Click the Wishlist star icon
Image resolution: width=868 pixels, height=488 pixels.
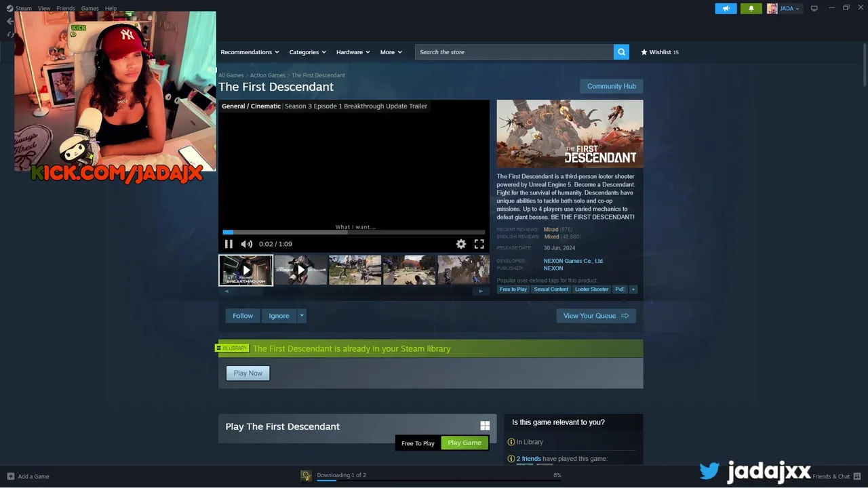[644, 52]
